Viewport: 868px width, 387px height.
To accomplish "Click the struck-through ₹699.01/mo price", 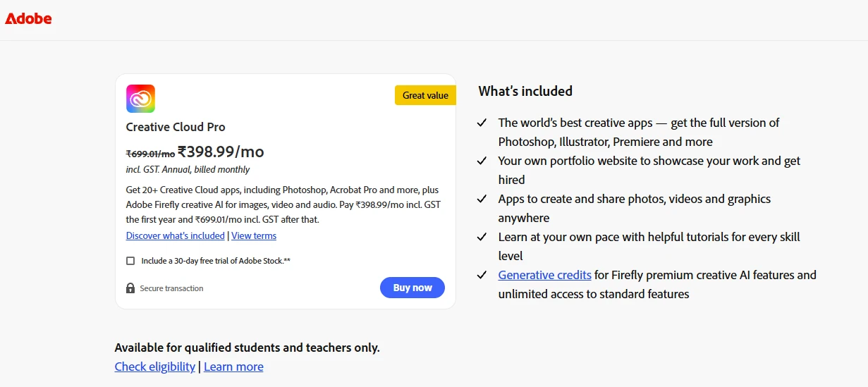I will tap(150, 153).
